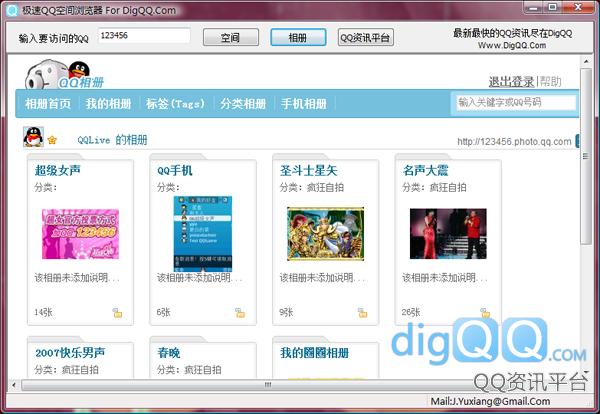The height and width of the screenshot is (414, 600).
Task: Click the 26张 photo count
Action: tap(411, 312)
